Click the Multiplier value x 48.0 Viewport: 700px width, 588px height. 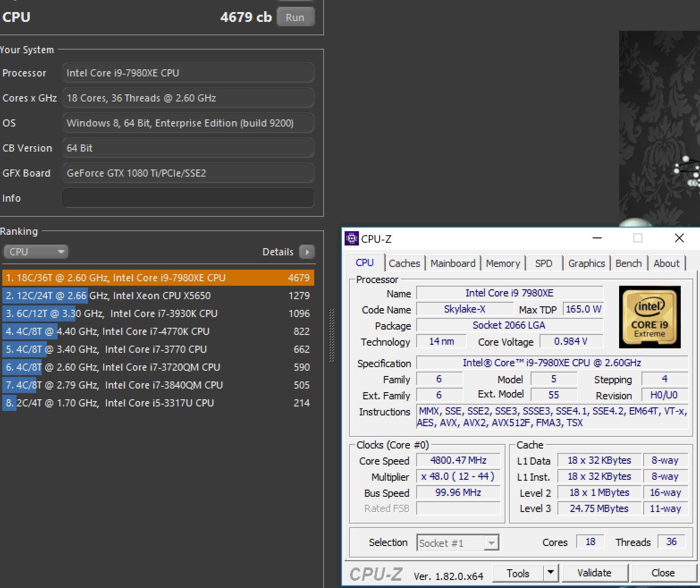pyautogui.click(x=458, y=476)
